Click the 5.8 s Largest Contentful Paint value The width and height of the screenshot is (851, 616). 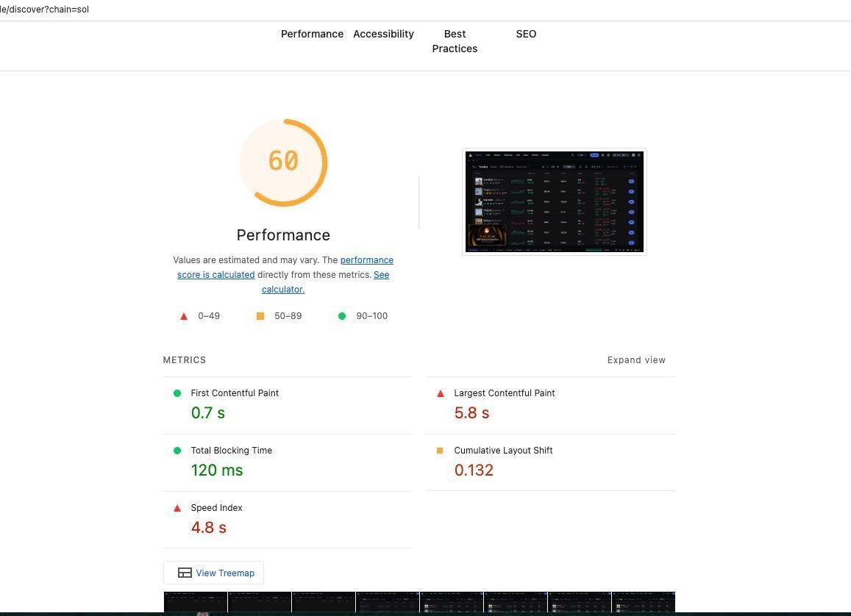coord(471,412)
